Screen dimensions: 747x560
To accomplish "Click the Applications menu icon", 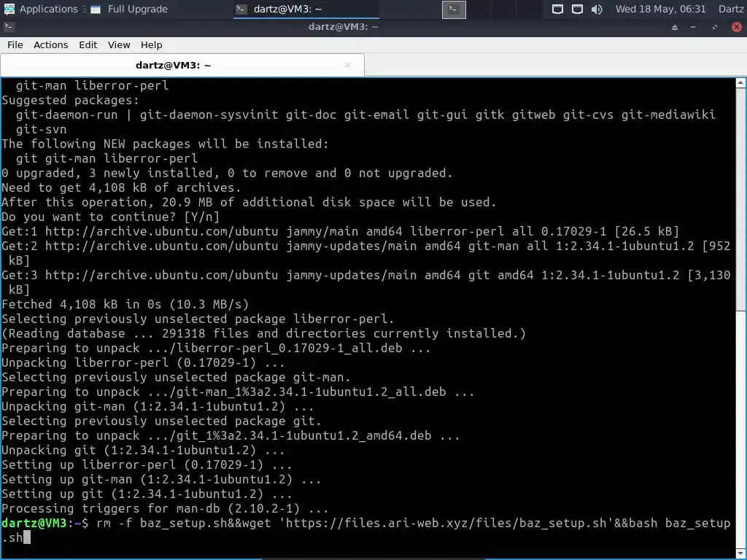I will click(9, 9).
